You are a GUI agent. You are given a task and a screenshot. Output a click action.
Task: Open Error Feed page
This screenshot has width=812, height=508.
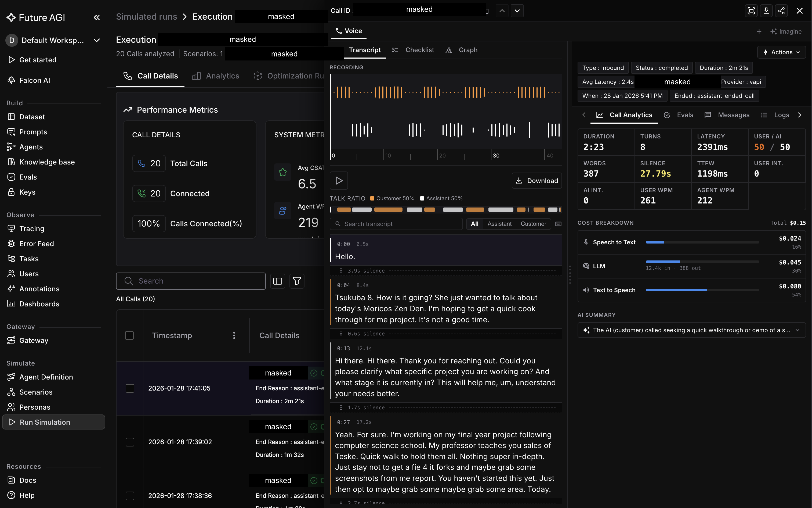[x=36, y=244]
